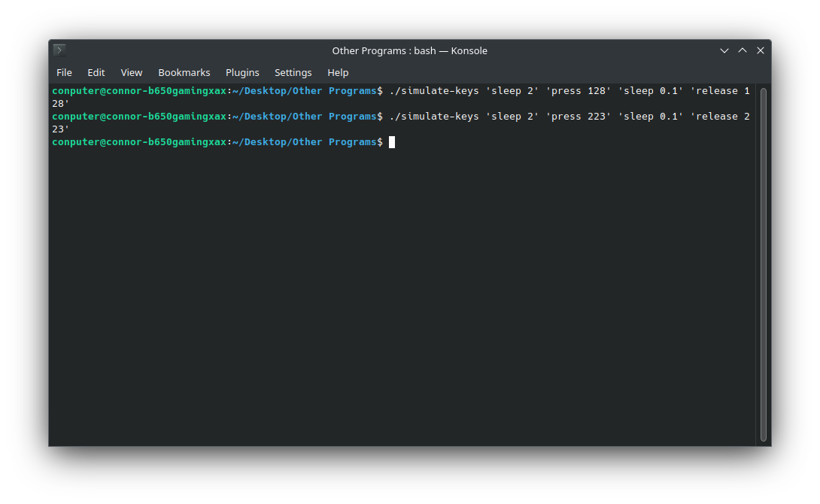Minimize the Konsole window

(x=724, y=50)
